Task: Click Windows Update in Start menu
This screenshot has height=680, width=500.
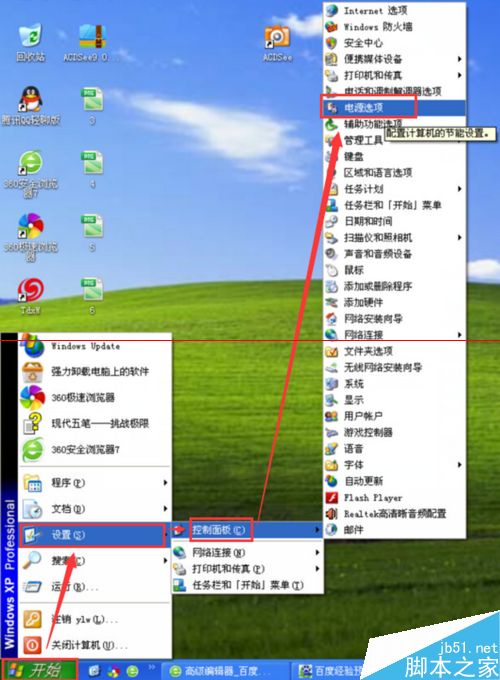Action: click(x=95, y=347)
